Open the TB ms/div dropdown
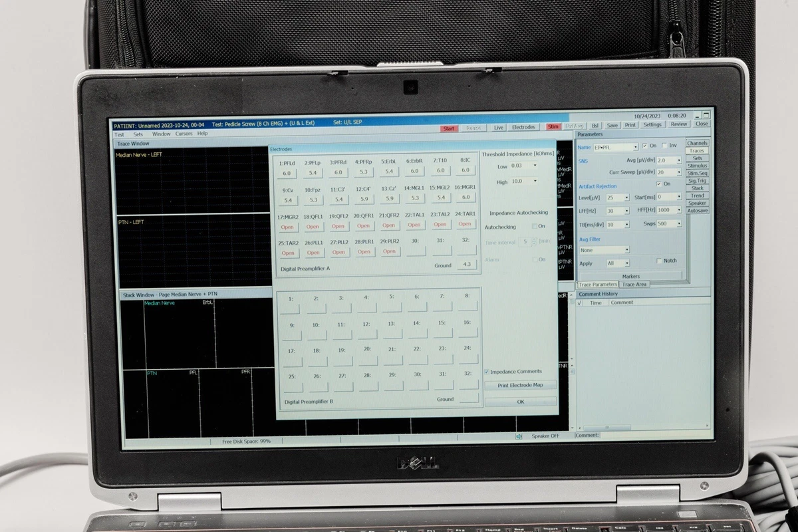This screenshot has height=532, width=798. 617,225
